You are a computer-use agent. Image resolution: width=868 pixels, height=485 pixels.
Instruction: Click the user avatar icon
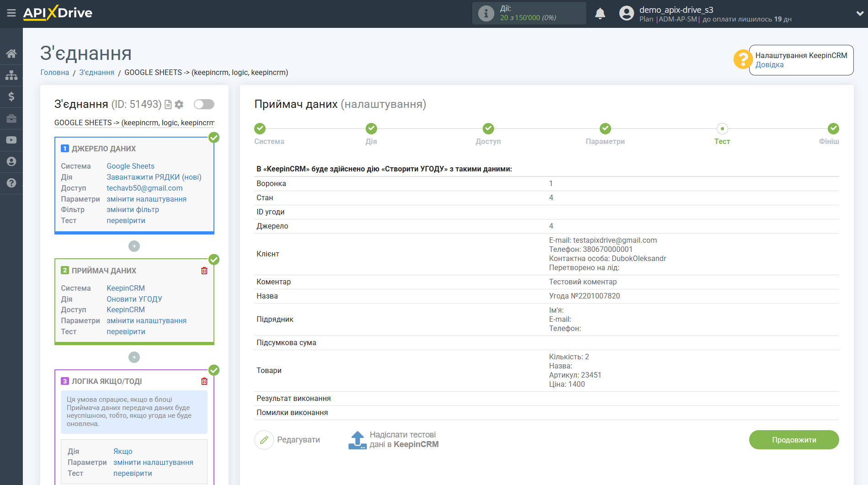(626, 13)
